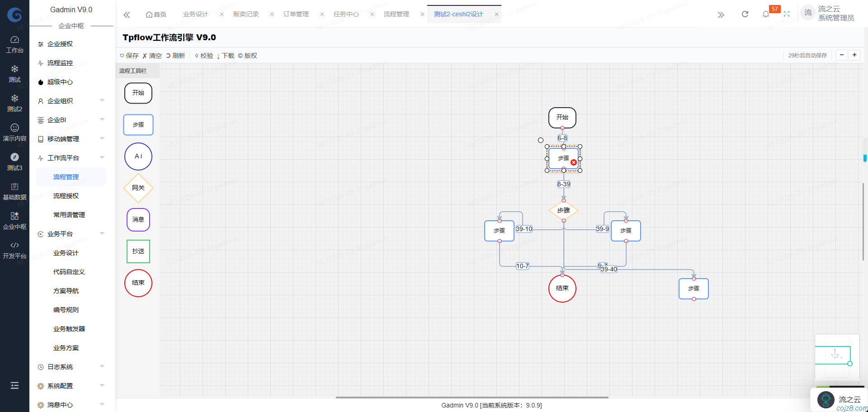
Task: Click the 保存 save button
Action: (x=129, y=56)
